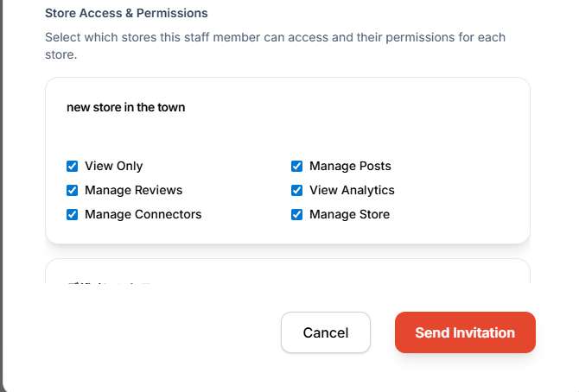Click the "Manage Connectors" label text
The width and height of the screenshot is (579, 392).
tap(143, 214)
